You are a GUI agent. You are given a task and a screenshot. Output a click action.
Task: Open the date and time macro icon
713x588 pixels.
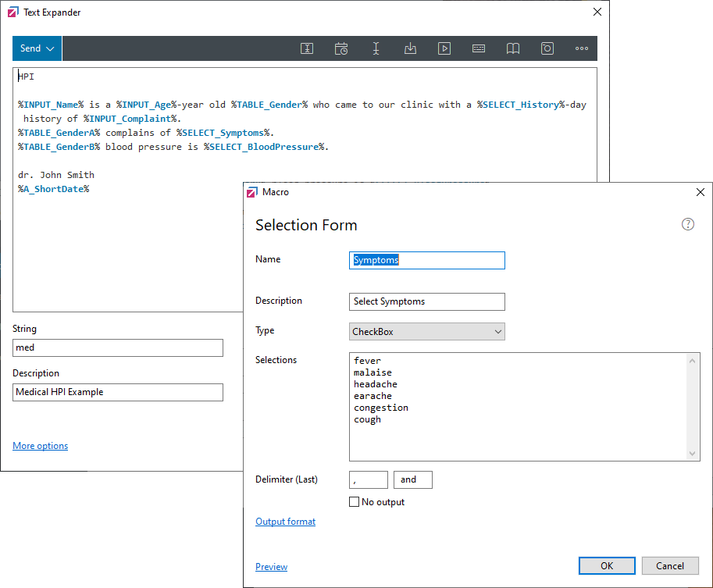[341, 48]
